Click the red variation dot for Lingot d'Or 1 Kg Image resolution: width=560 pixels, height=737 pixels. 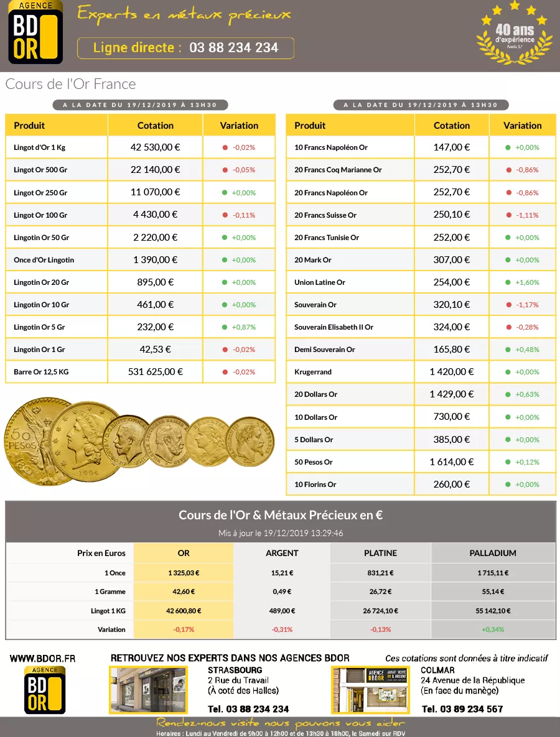point(225,148)
